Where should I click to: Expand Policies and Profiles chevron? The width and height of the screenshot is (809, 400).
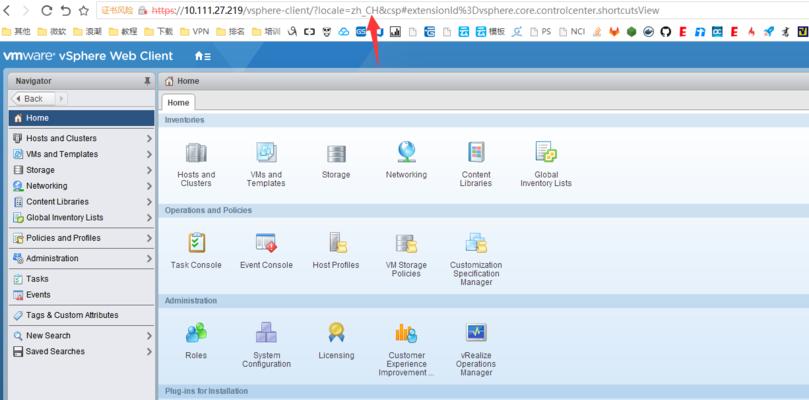149,238
